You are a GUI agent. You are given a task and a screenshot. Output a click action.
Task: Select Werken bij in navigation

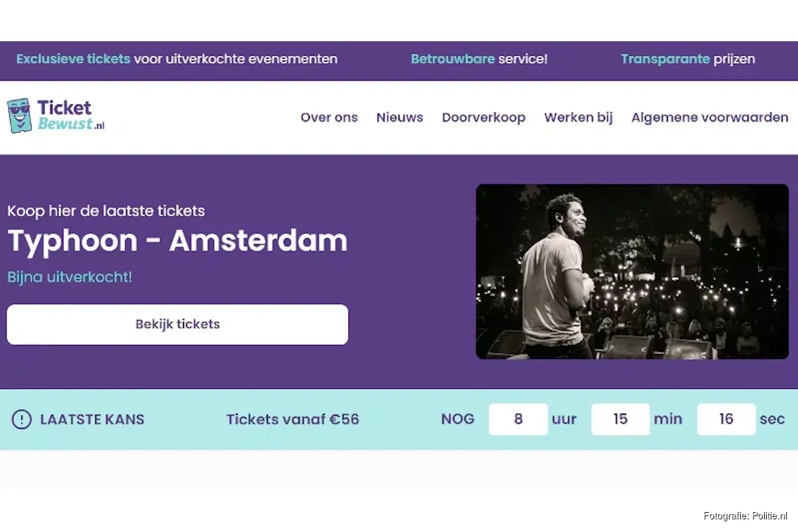pyautogui.click(x=579, y=118)
